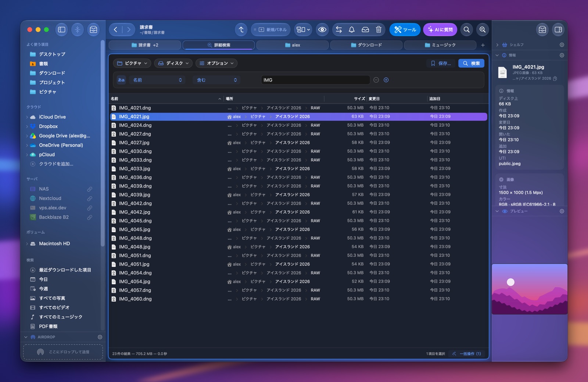Collapse the プレビュー section

[x=497, y=212]
